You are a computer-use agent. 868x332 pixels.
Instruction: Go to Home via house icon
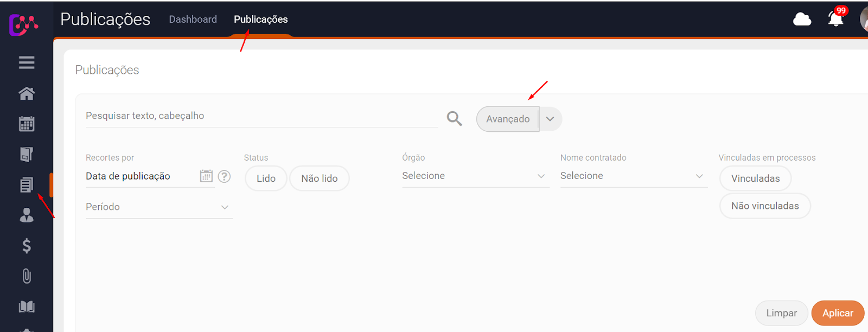(27, 93)
